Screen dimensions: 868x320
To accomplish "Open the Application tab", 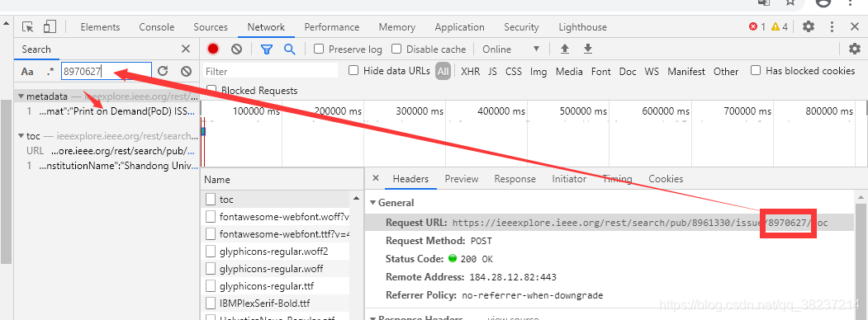I will pos(459,27).
